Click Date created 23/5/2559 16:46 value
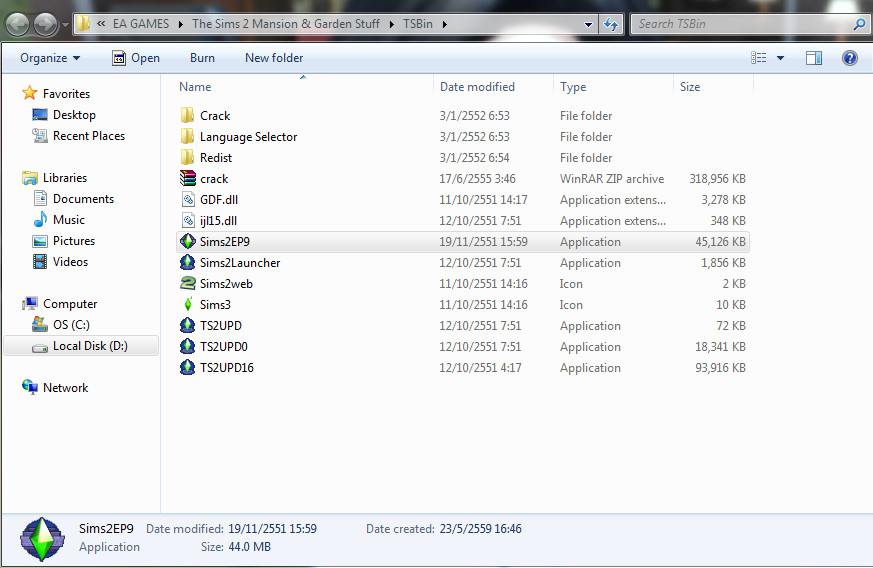Viewport: 873px width, 568px height. pyautogui.click(x=480, y=528)
